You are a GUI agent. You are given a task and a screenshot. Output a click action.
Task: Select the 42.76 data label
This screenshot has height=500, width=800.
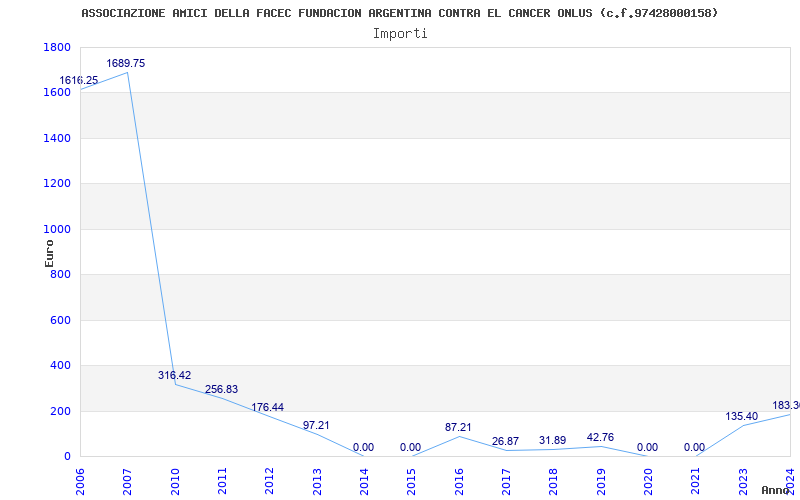[600, 438]
